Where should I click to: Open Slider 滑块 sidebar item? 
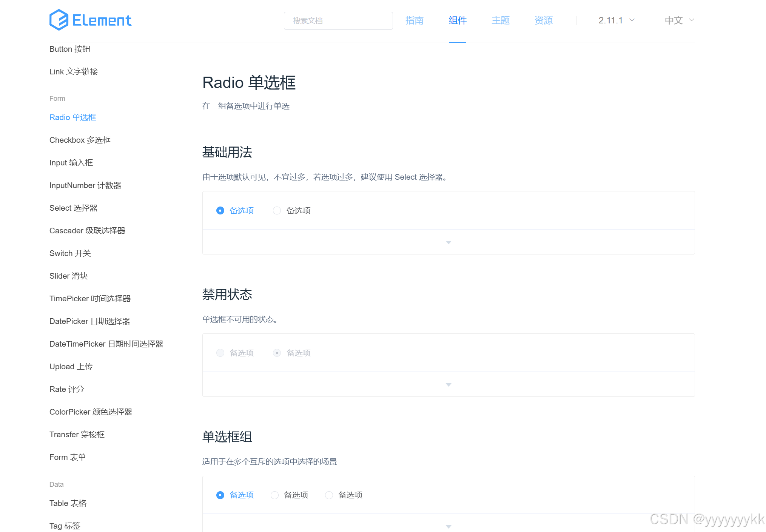[69, 276]
